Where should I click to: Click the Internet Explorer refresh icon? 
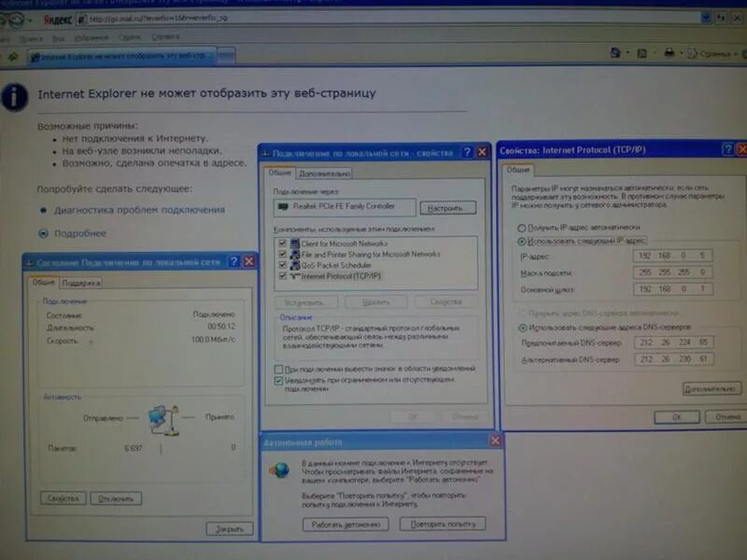pyautogui.click(x=721, y=19)
